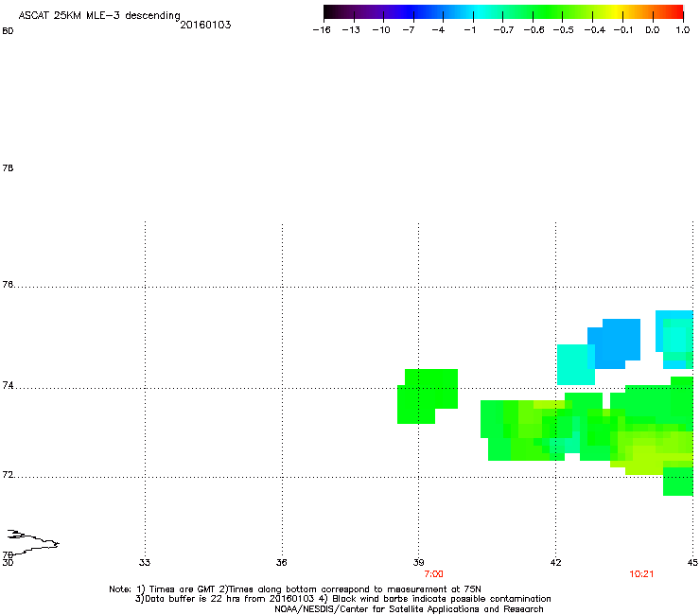Image resolution: width=700 pixels, height=615 pixels.
Task: Click the latitude label 74
Action: 8,385
